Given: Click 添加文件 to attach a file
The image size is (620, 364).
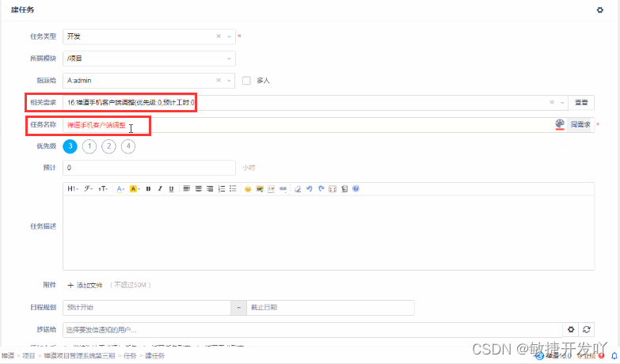Looking at the screenshot, I should tap(85, 286).
